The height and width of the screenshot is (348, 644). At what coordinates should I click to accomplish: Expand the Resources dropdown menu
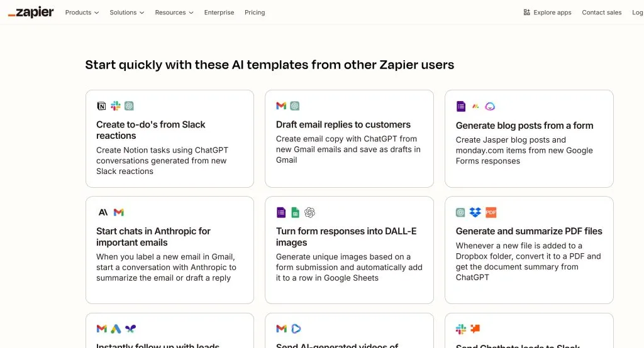coord(174,13)
